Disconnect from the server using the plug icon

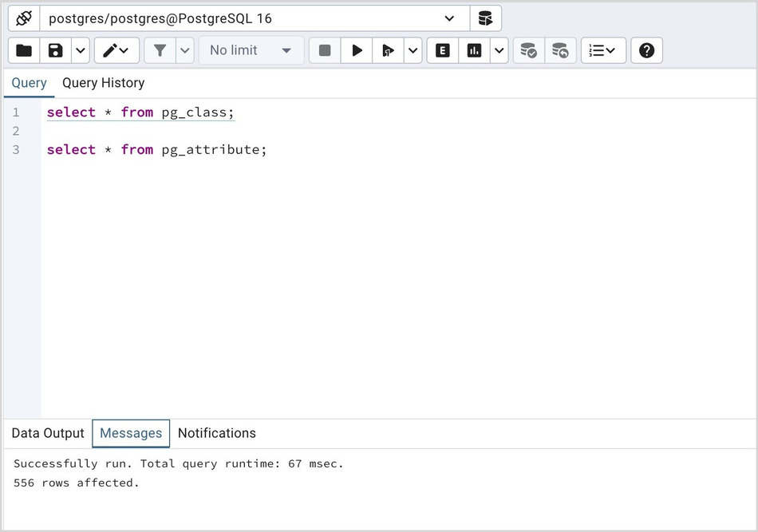pyautogui.click(x=23, y=18)
